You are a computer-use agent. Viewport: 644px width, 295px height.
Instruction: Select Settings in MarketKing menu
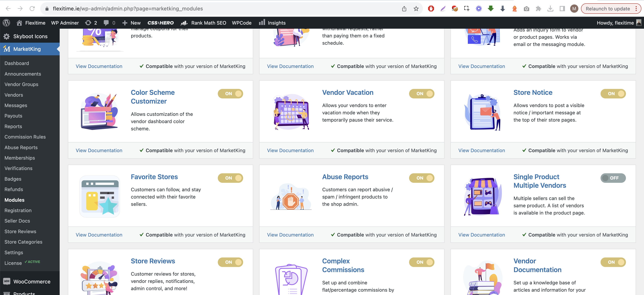click(14, 252)
